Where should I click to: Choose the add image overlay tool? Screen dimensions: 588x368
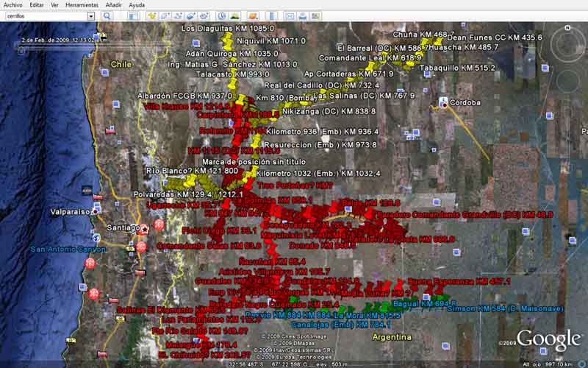(191, 15)
